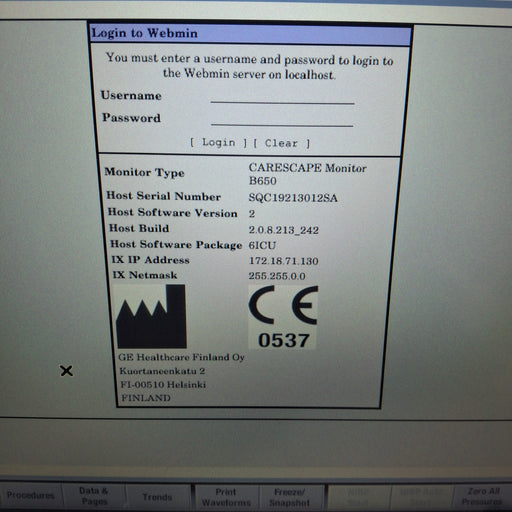Click the login instruction message text
512x512 pixels.
[x=250, y=66]
